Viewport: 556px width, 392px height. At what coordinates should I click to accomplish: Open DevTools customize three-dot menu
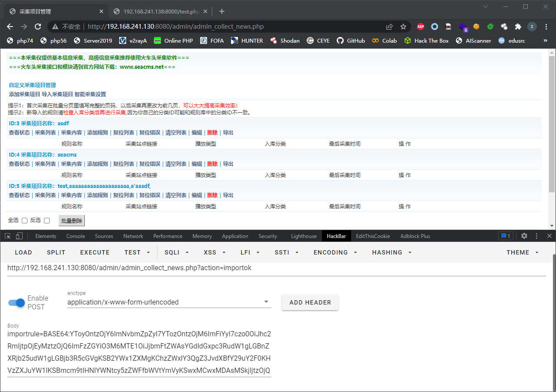pos(536,236)
